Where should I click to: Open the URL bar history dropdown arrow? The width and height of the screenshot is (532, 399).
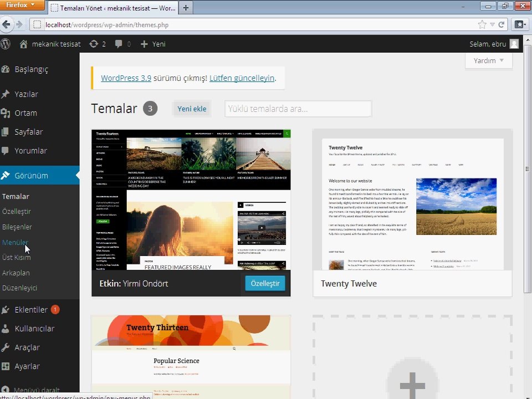pyautogui.click(x=492, y=24)
